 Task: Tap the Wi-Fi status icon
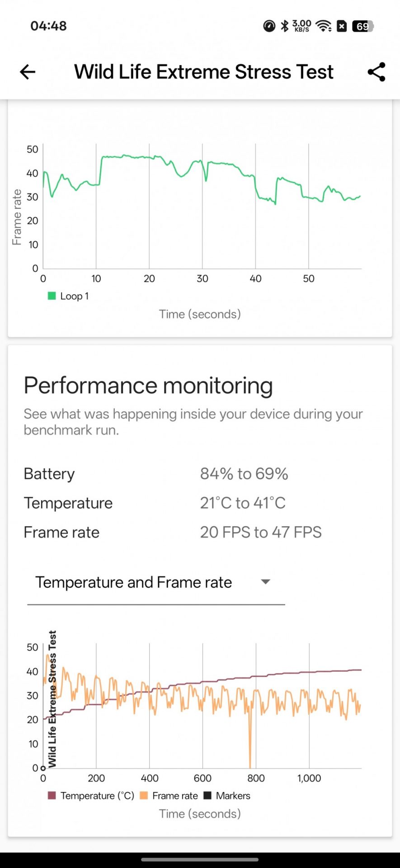323,26
